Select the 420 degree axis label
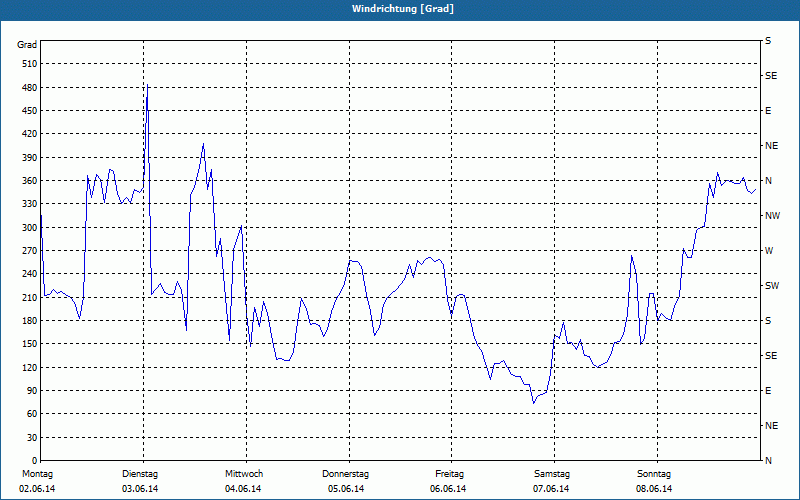800x500 pixels. (30, 134)
